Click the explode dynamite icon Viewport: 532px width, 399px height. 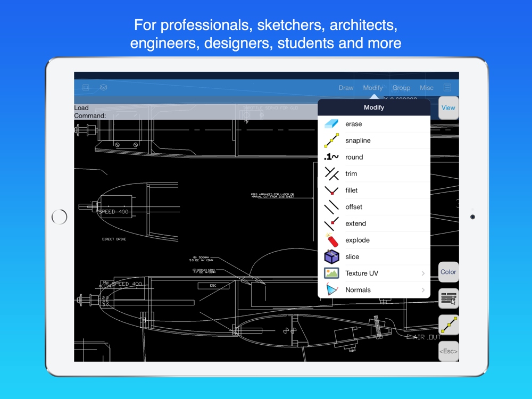[x=331, y=240]
